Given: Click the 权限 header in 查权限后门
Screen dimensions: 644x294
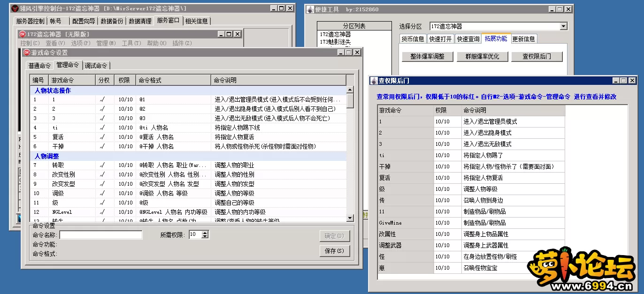Looking at the screenshot, I should point(447,110).
